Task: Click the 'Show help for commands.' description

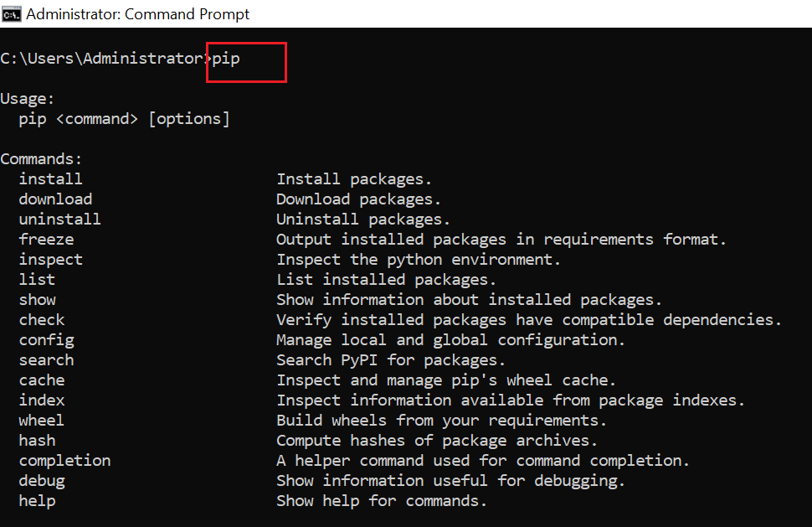Action: tap(382, 501)
